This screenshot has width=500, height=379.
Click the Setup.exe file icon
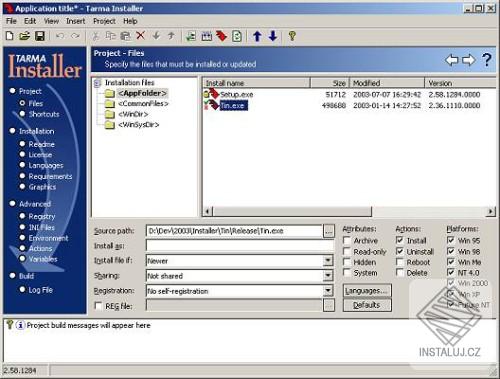211,94
